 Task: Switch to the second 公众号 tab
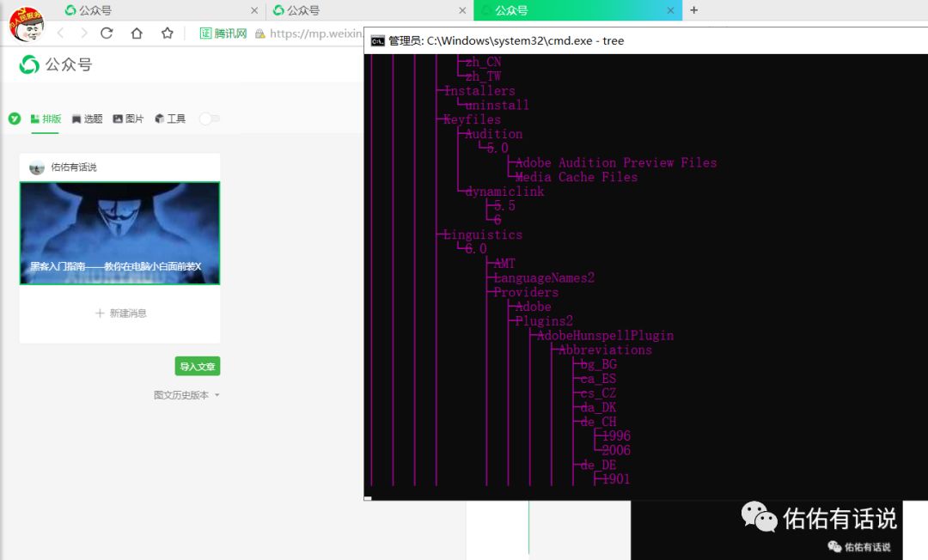click(x=297, y=10)
